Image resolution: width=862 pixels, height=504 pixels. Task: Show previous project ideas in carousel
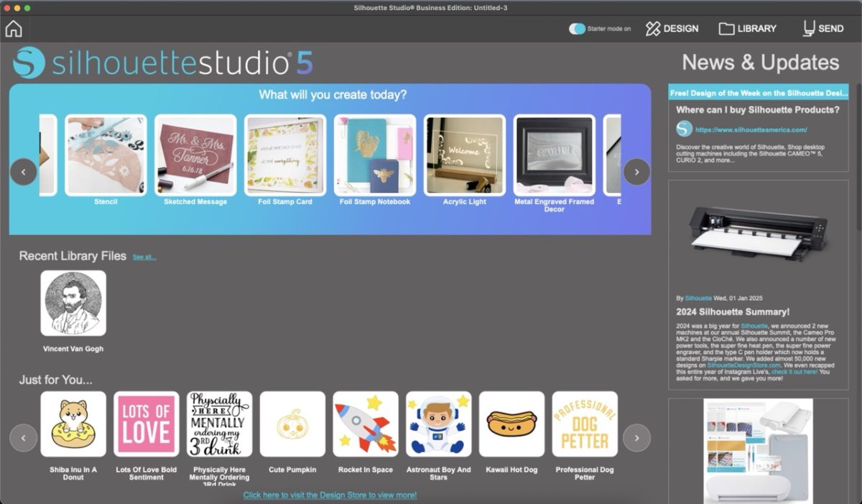pyautogui.click(x=24, y=172)
